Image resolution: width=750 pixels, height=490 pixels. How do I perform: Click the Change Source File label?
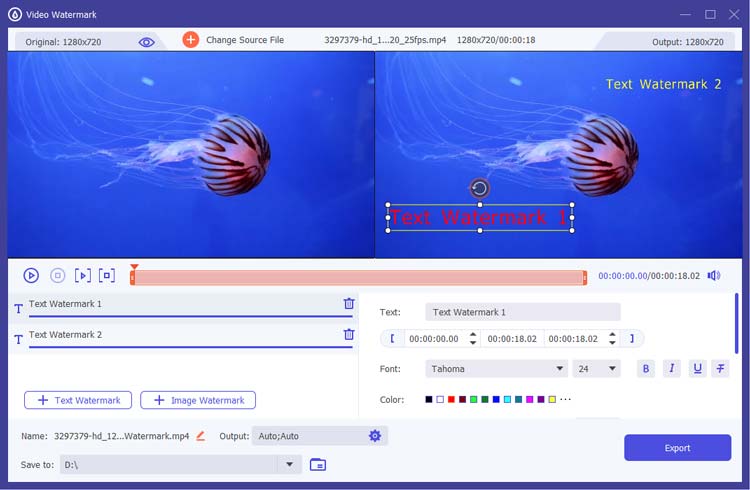pyautogui.click(x=245, y=40)
